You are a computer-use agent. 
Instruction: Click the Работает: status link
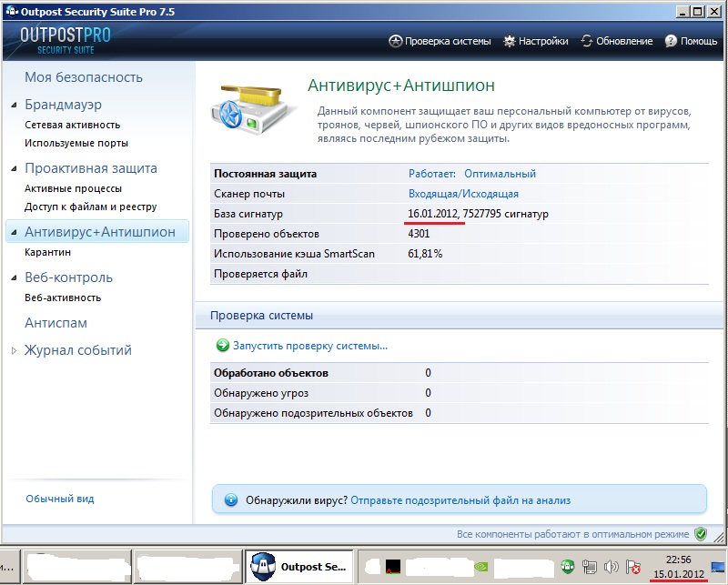click(x=431, y=174)
